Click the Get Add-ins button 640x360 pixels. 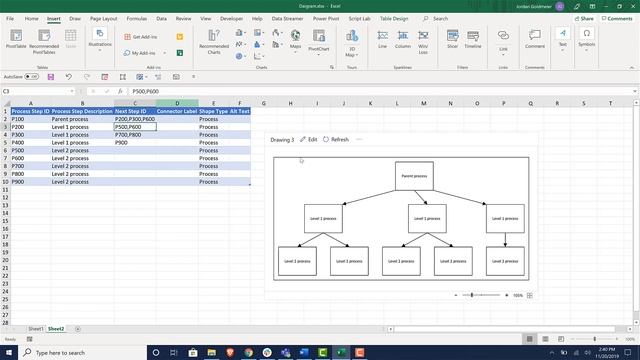[140, 37]
